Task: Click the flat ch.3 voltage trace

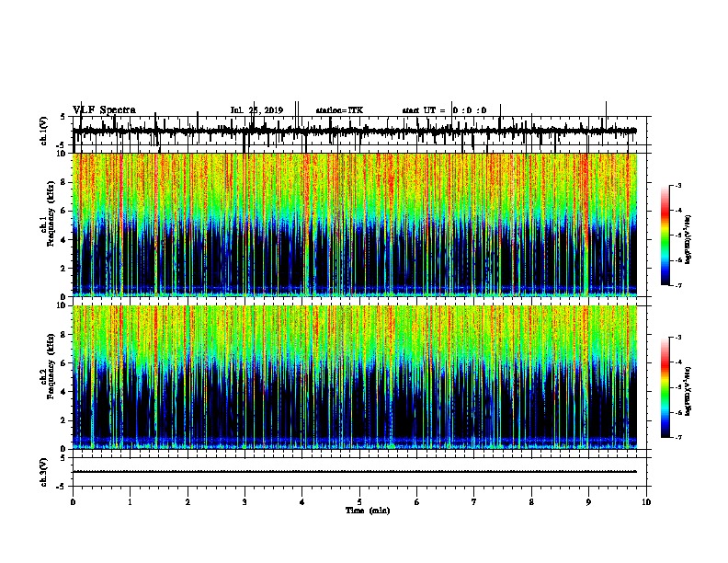Action: [x=355, y=472]
